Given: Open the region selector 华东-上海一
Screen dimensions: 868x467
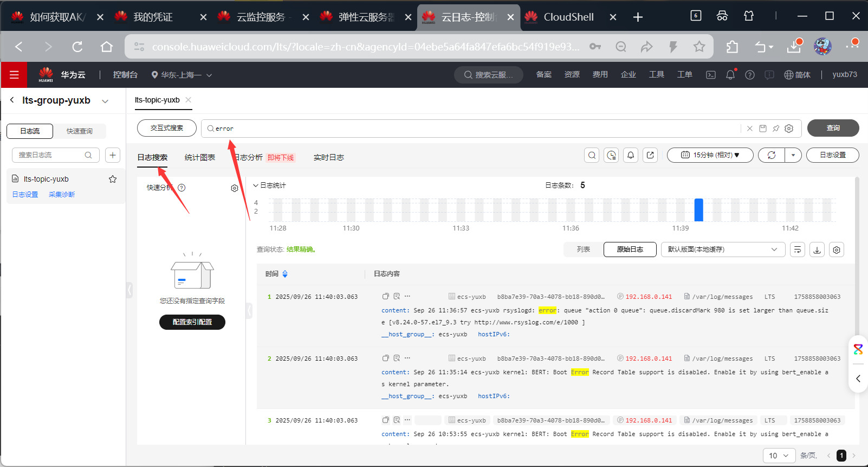Looking at the screenshot, I should 182,75.
